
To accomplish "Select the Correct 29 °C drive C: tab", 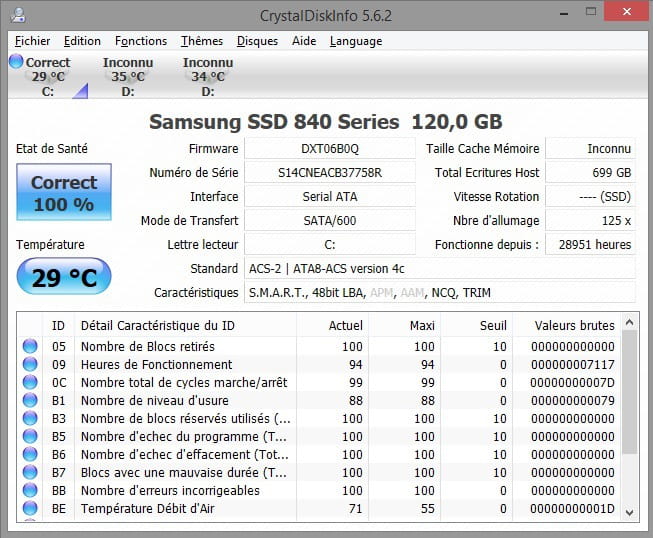I will click(x=48, y=77).
